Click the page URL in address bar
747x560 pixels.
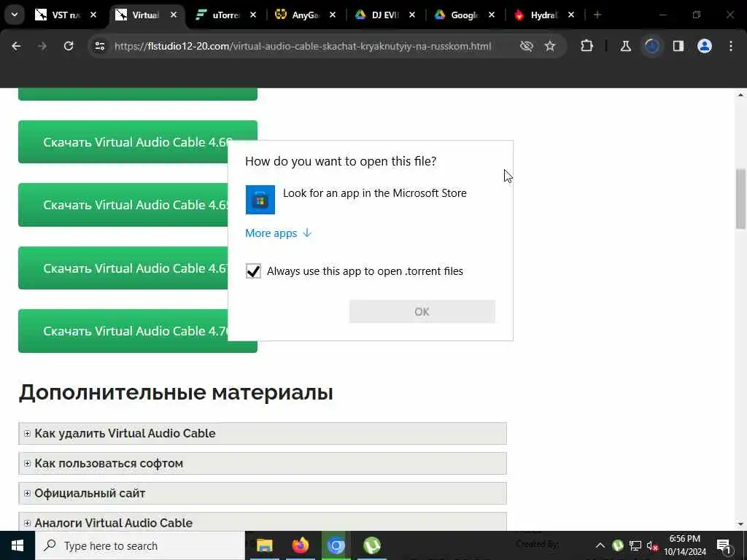(x=303, y=46)
